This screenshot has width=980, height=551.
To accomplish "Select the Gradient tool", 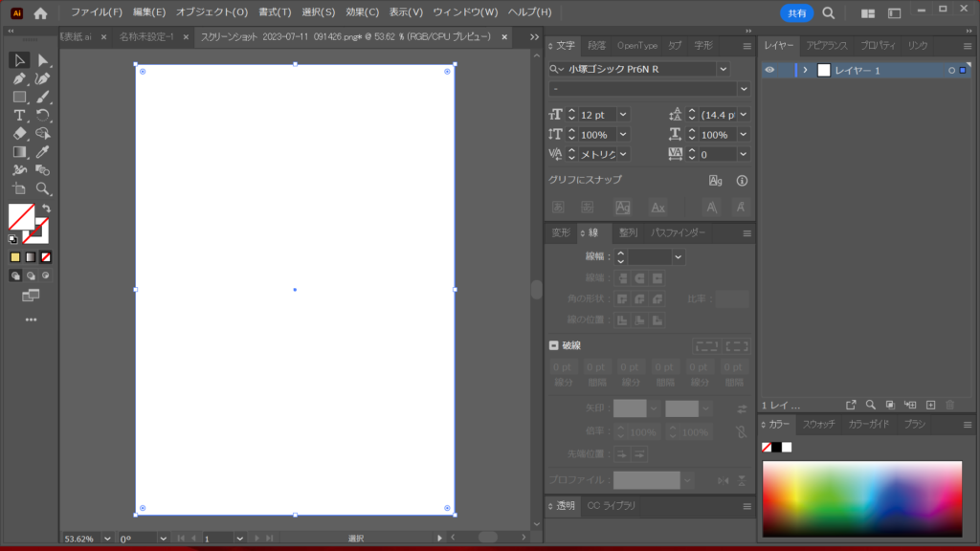I will coord(19,152).
